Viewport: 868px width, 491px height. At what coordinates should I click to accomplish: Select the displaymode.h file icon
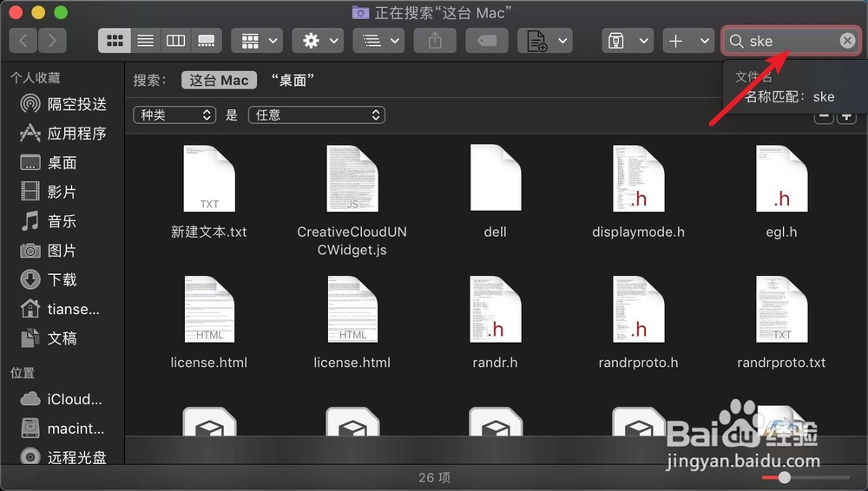coord(638,178)
